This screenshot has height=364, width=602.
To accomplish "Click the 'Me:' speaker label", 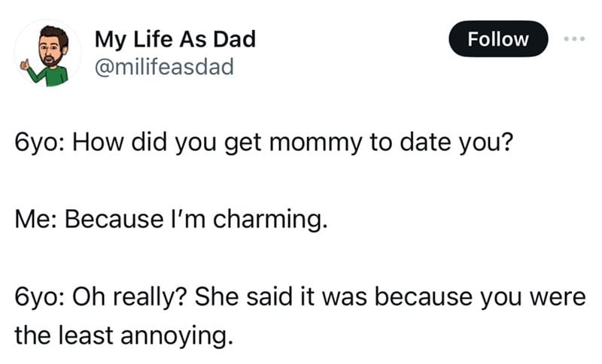I will [x=35, y=220].
